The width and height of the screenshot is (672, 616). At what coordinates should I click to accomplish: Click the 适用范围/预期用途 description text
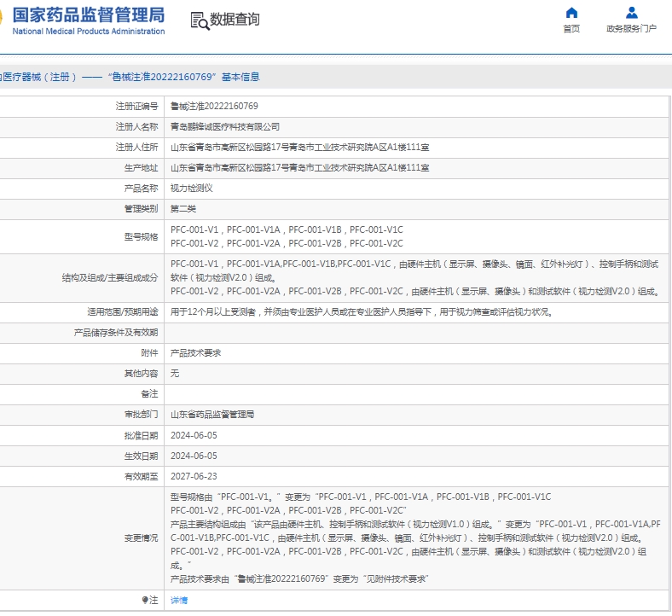pyautogui.click(x=362, y=311)
